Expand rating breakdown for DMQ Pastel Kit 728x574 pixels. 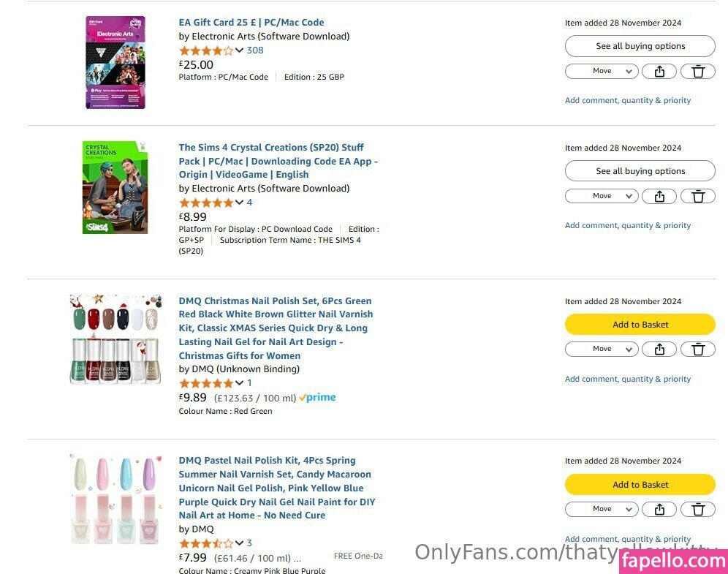click(x=239, y=543)
